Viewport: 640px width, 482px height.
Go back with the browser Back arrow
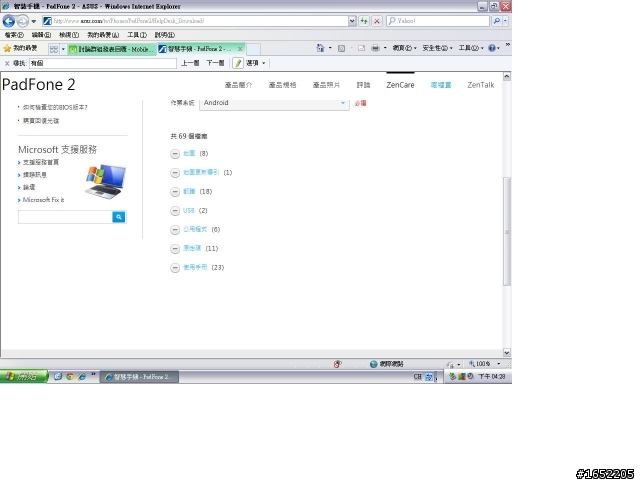click(9, 21)
